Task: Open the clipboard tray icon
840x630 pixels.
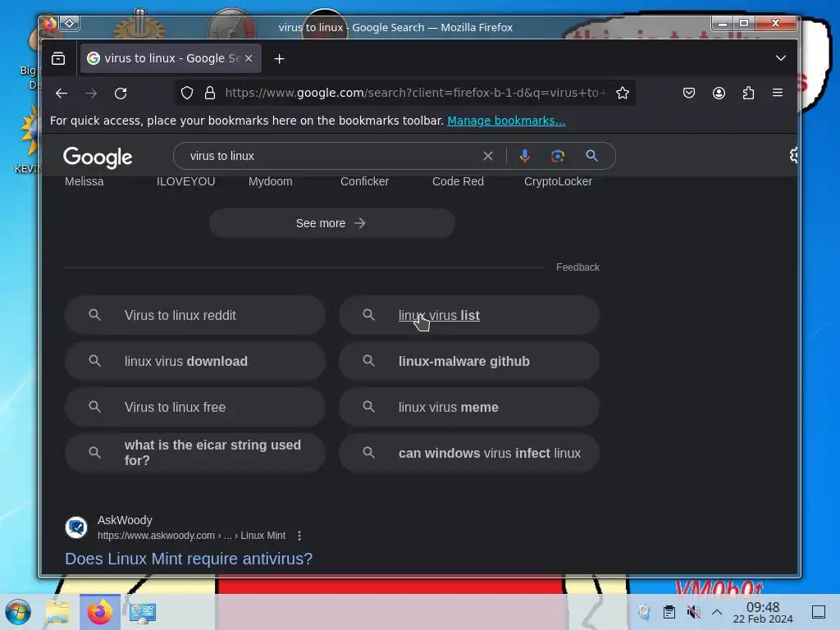Action: [669, 612]
